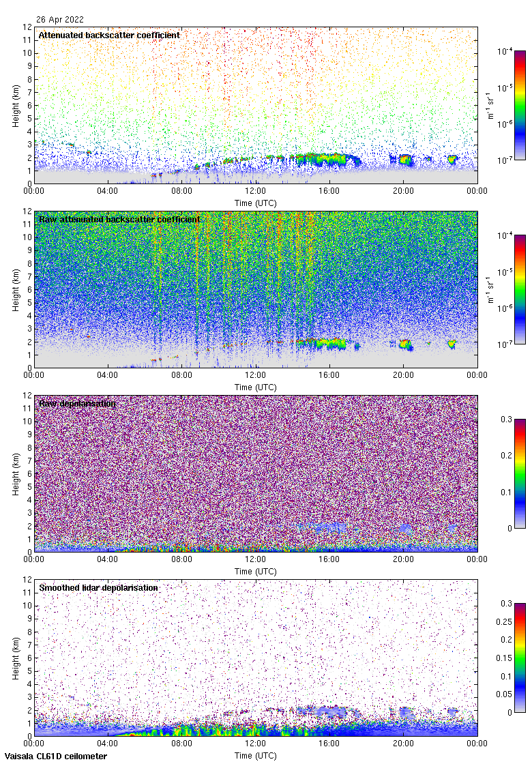Click "Time (UTC)" below the Raw depolarisation plot
The width and height of the screenshot is (532, 764).
coord(255,572)
